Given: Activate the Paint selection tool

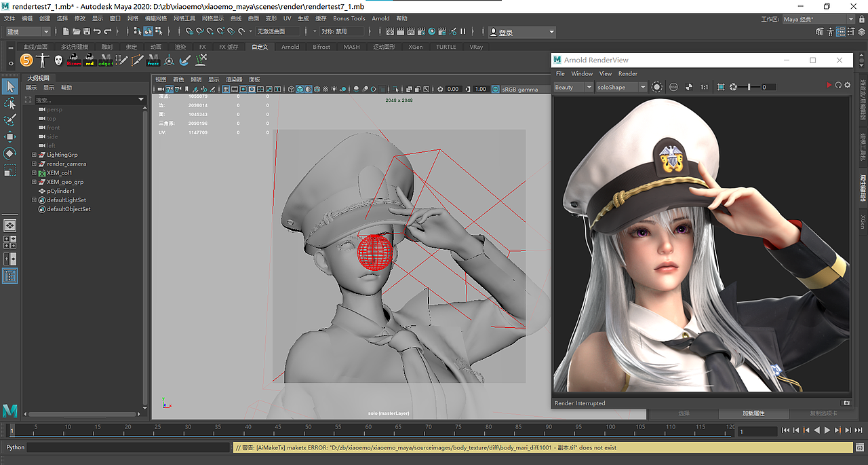Looking at the screenshot, I should tap(9, 120).
